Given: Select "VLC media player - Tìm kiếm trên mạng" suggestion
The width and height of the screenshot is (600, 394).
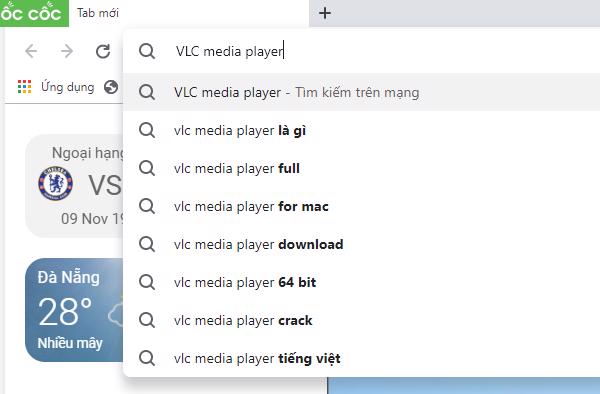Looking at the screenshot, I should click(x=362, y=92).
